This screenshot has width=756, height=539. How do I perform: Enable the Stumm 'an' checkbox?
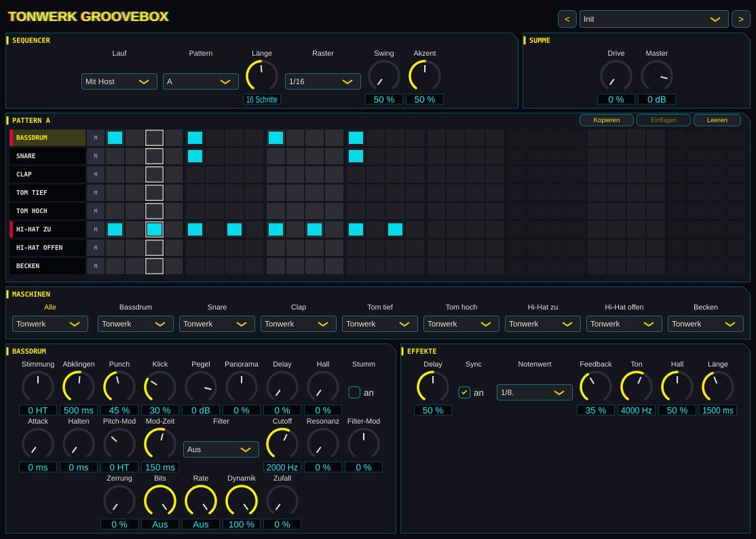(354, 392)
